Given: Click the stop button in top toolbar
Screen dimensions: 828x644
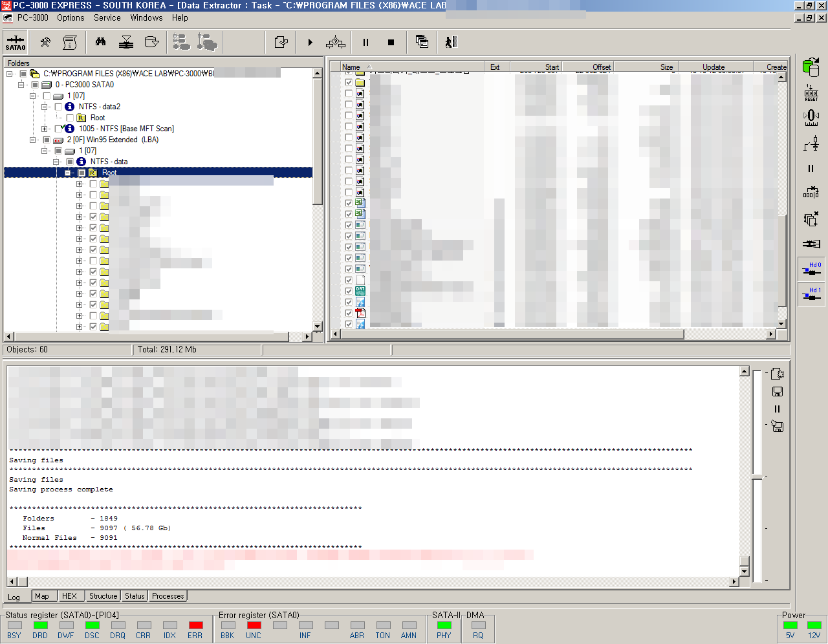Looking at the screenshot, I should coord(391,42).
